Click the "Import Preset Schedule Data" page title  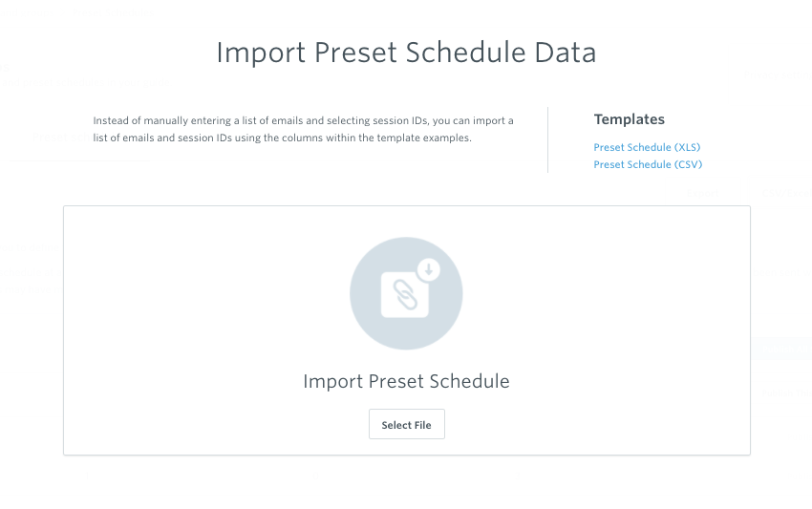point(407,53)
